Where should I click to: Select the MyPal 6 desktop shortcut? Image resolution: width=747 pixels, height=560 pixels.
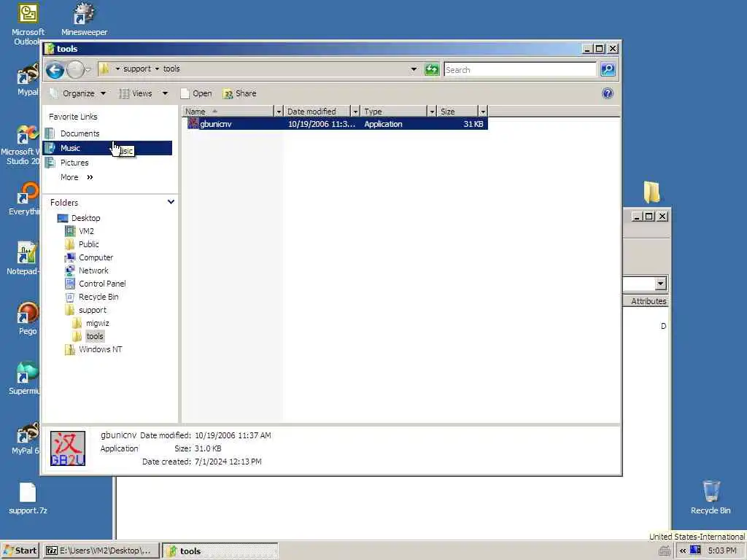[26, 438]
